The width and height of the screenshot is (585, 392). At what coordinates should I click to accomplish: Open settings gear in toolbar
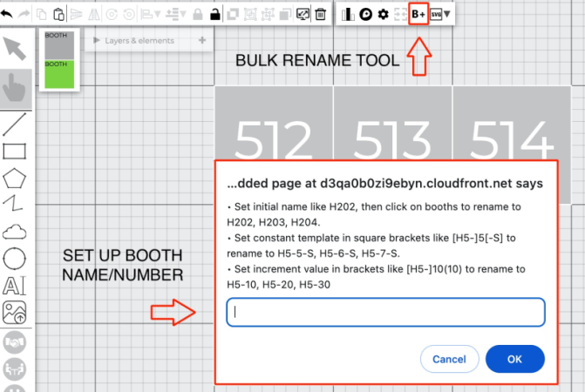click(x=383, y=14)
